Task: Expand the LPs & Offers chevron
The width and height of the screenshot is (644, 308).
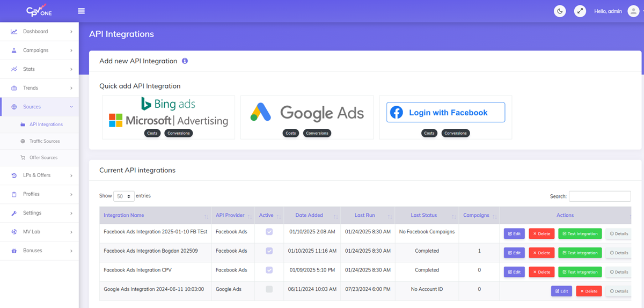Action: [71, 175]
